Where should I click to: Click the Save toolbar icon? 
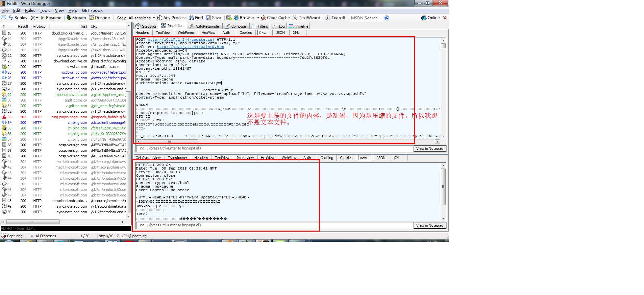[x=209, y=18]
